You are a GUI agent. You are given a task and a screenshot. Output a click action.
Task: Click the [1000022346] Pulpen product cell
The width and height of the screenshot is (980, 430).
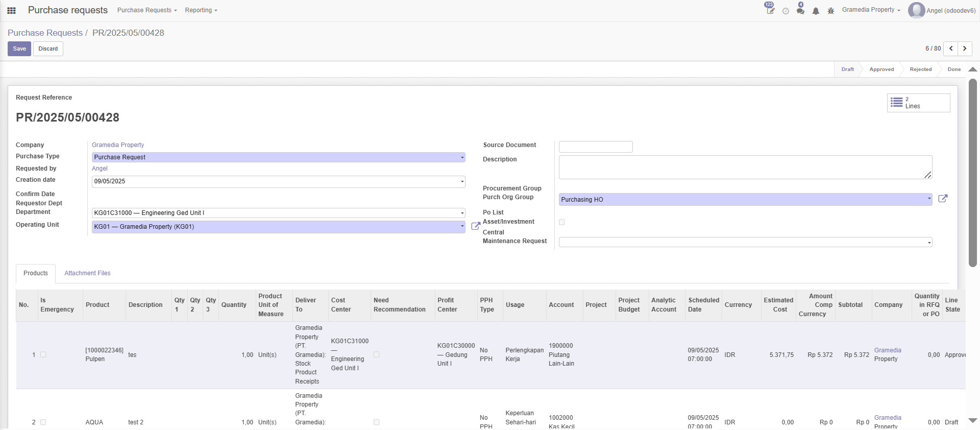coord(104,354)
